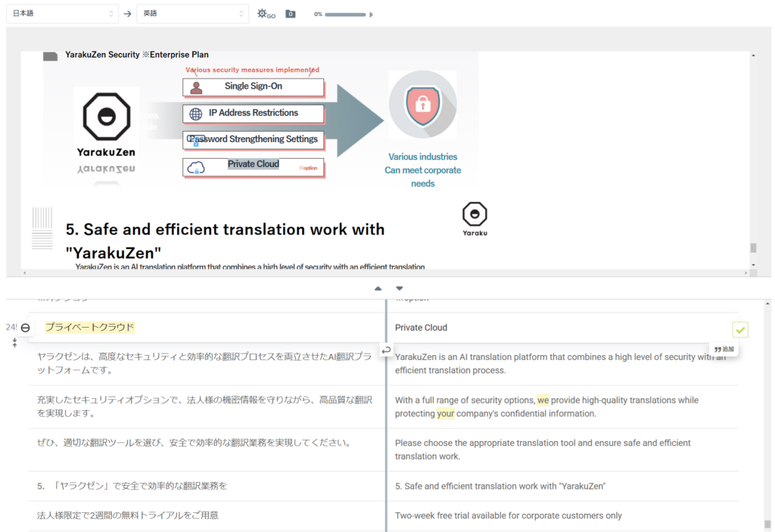Select source segment beginning 充実したセキュリティオプション
775x532 pixels.
click(x=204, y=406)
